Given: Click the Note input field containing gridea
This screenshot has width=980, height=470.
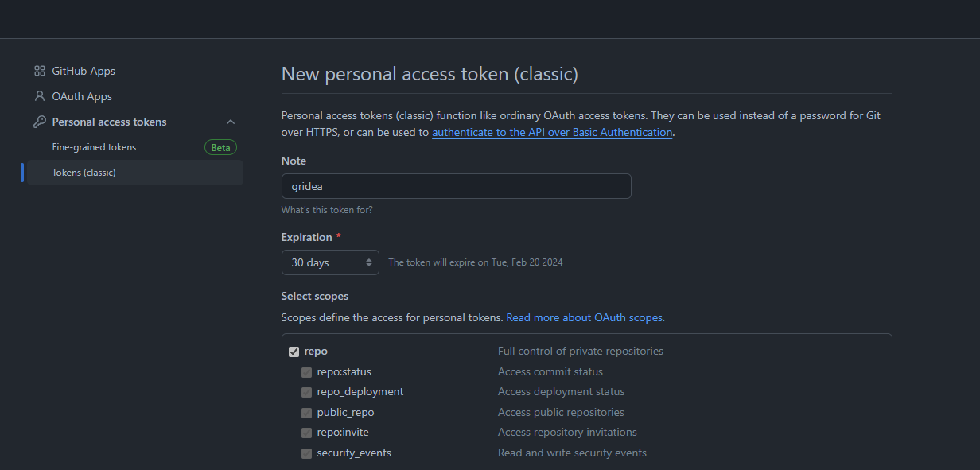Looking at the screenshot, I should tap(456, 186).
